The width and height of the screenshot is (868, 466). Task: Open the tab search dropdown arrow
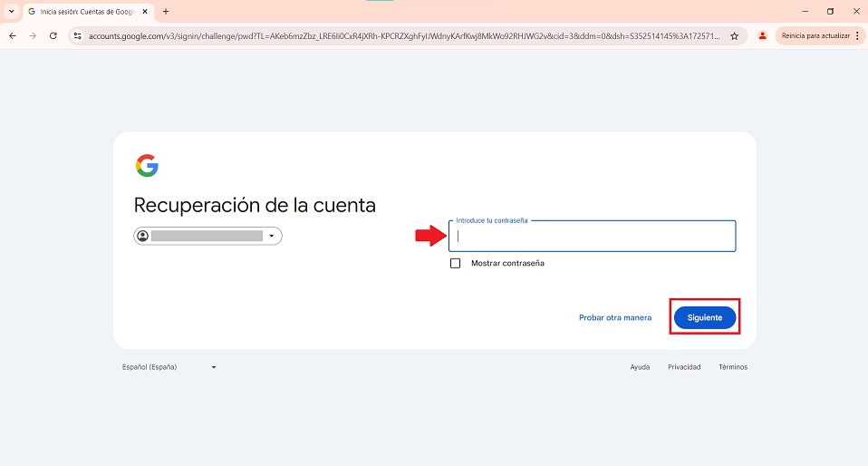point(11,11)
